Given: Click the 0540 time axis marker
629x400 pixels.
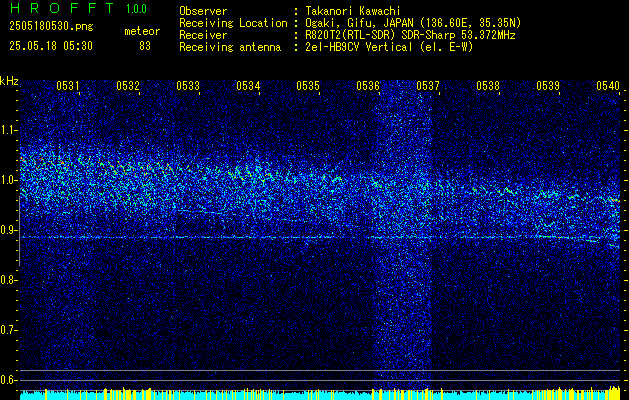Looking at the screenshot, I should (608, 85).
